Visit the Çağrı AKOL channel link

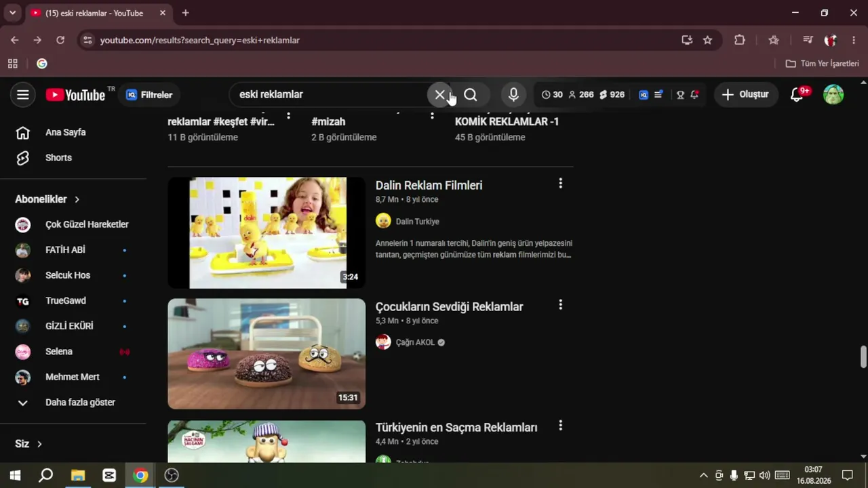(x=415, y=342)
